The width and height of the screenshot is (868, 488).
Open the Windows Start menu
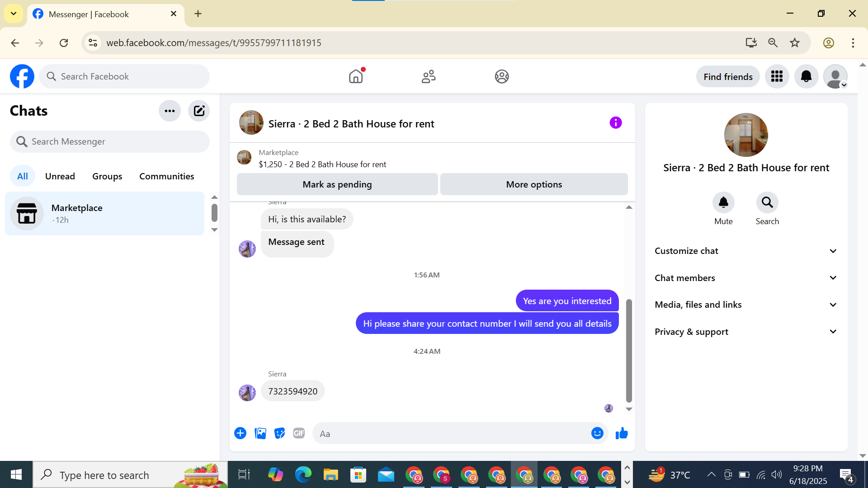tap(16, 474)
